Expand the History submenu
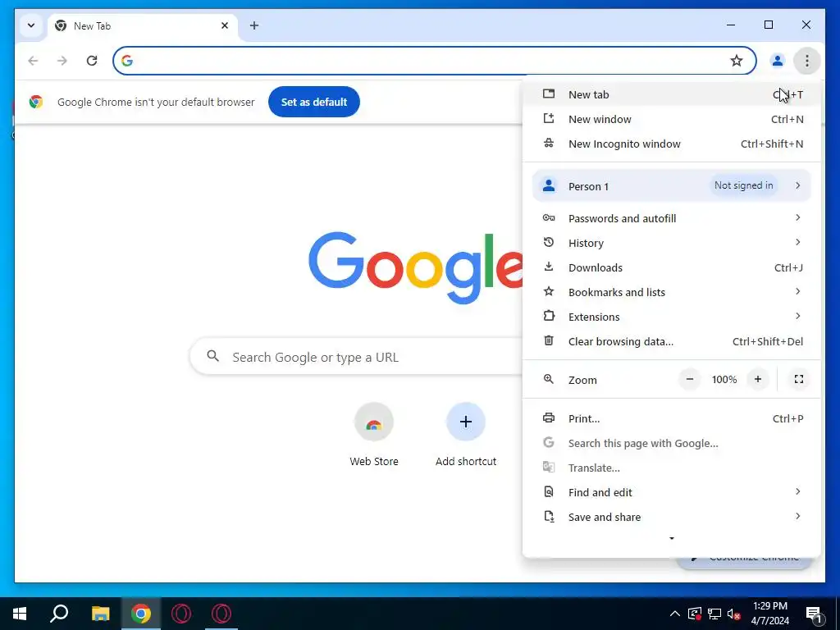 (671, 243)
